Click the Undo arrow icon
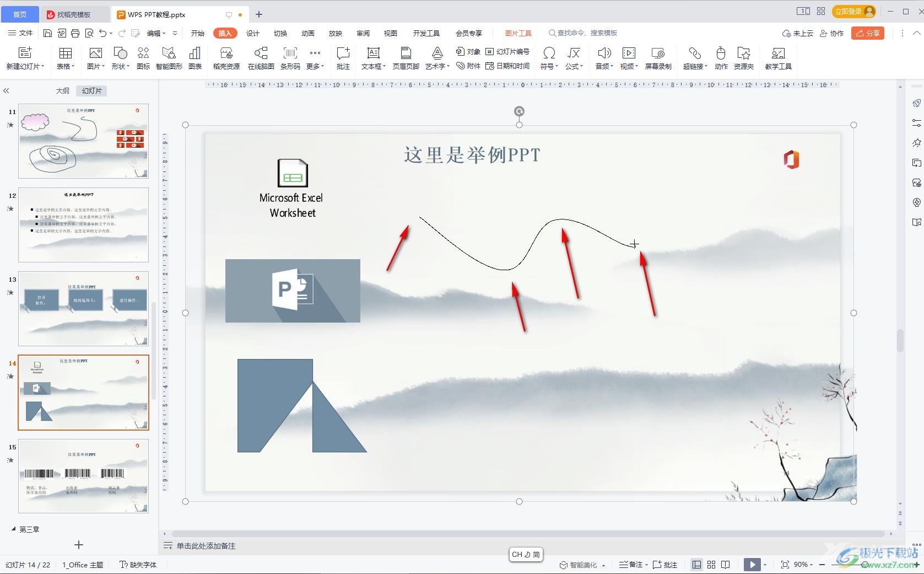The width and height of the screenshot is (924, 574). coord(102,33)
